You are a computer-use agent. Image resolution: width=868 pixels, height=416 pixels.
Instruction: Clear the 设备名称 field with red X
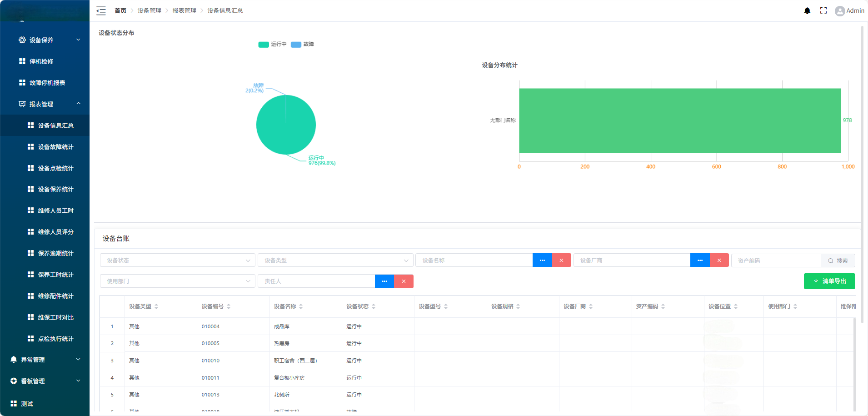(561, 261)
